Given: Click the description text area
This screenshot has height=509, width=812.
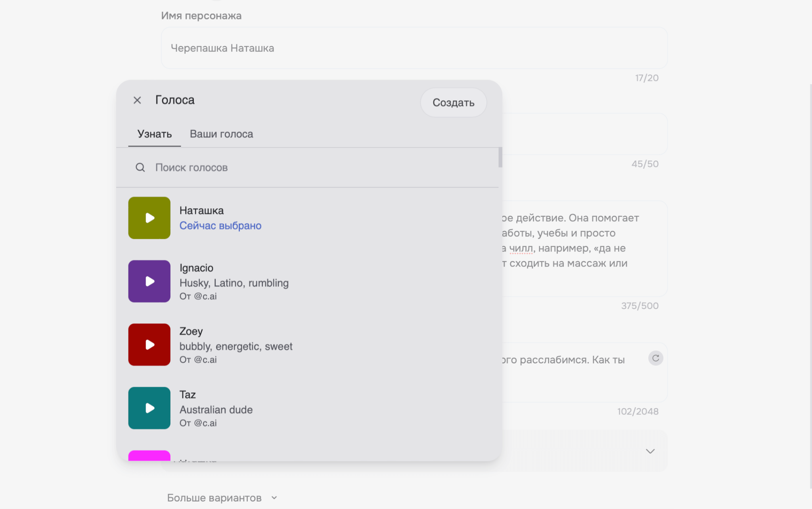Looking at the screenshot, I should click(x=585, y=248).
